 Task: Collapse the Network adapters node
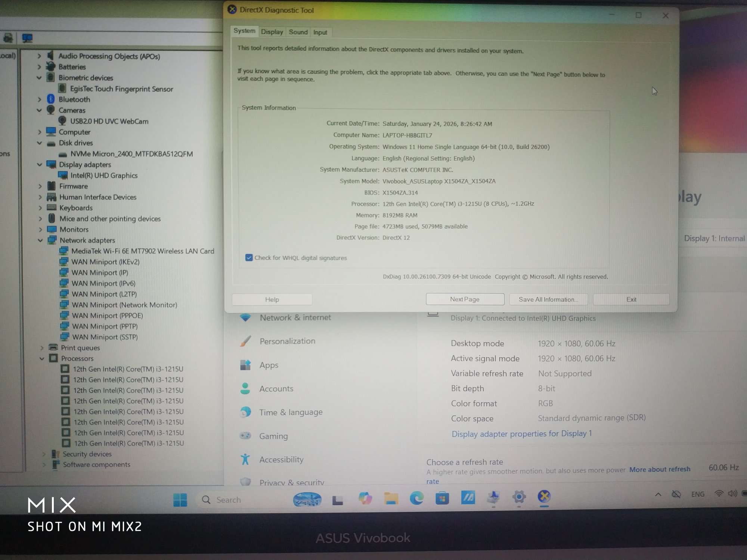pos(40,240)
